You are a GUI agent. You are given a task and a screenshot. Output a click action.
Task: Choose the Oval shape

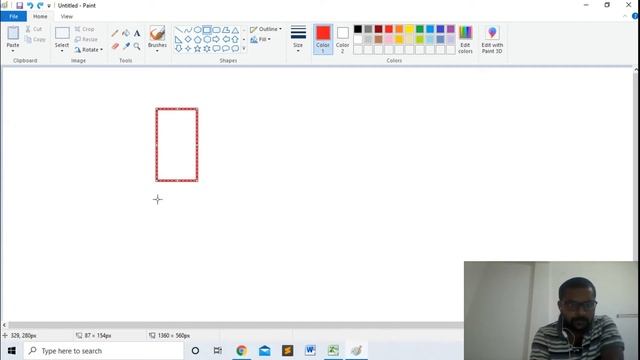click(x=198, y=30)
